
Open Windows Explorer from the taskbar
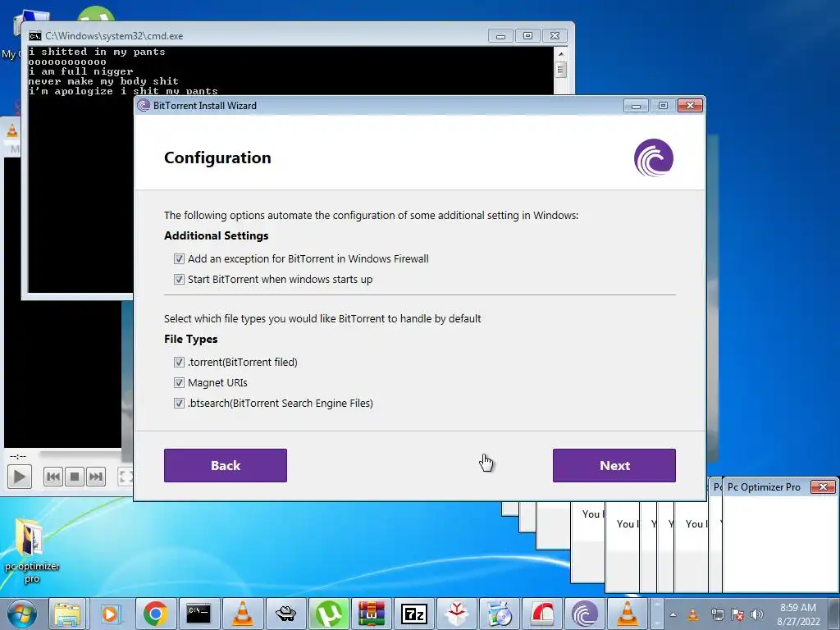[68, 614]
